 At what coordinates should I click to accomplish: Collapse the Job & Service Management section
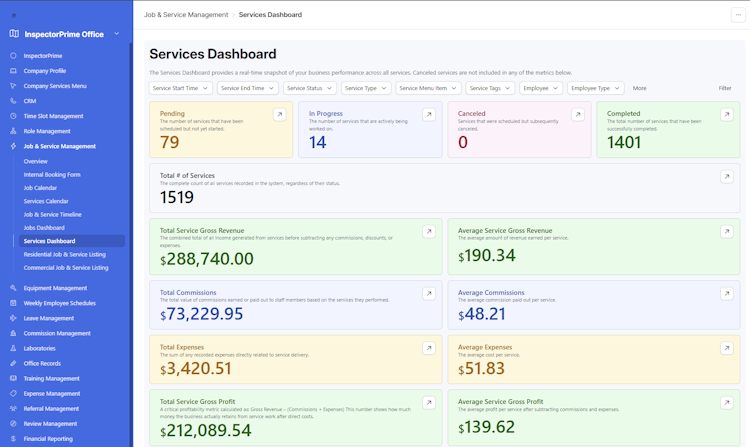(x=60, y=146)
